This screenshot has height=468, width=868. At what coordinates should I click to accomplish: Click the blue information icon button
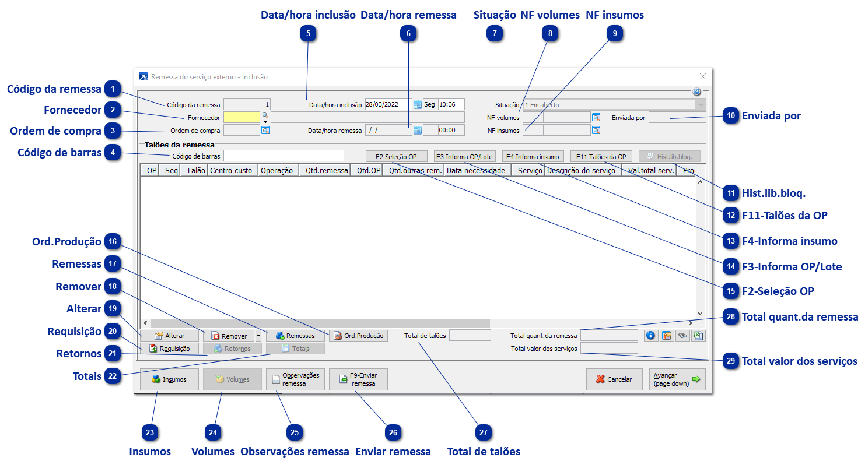[651, 336]
